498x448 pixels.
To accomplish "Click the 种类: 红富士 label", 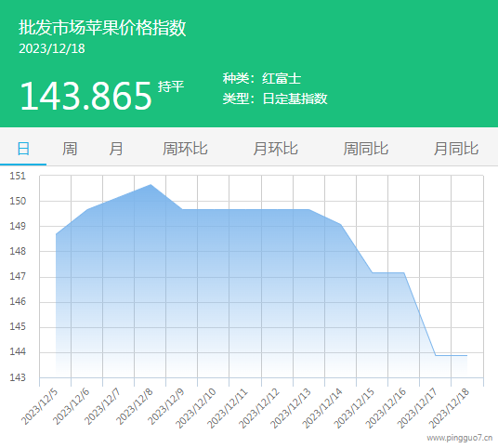I will (x=262, y=78).
